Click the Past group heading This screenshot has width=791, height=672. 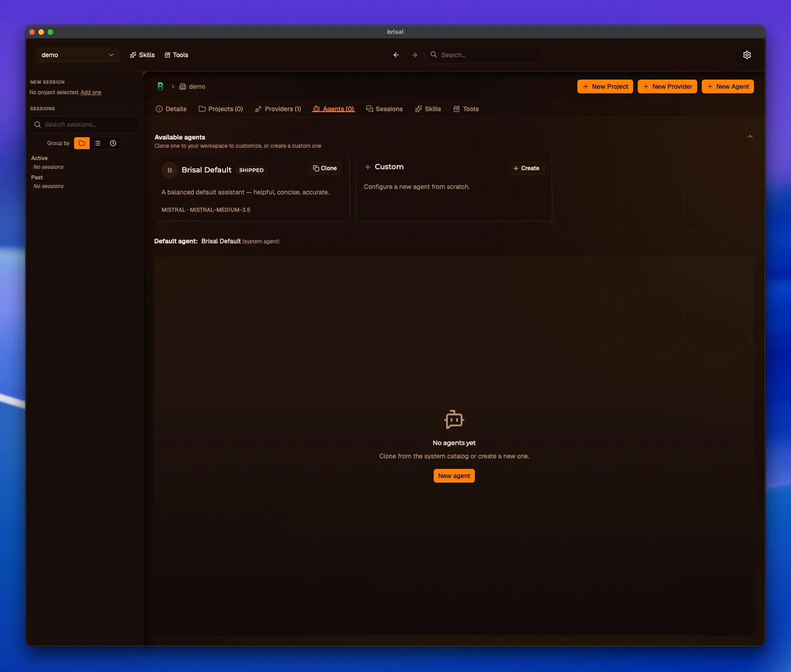pos(37,177)
